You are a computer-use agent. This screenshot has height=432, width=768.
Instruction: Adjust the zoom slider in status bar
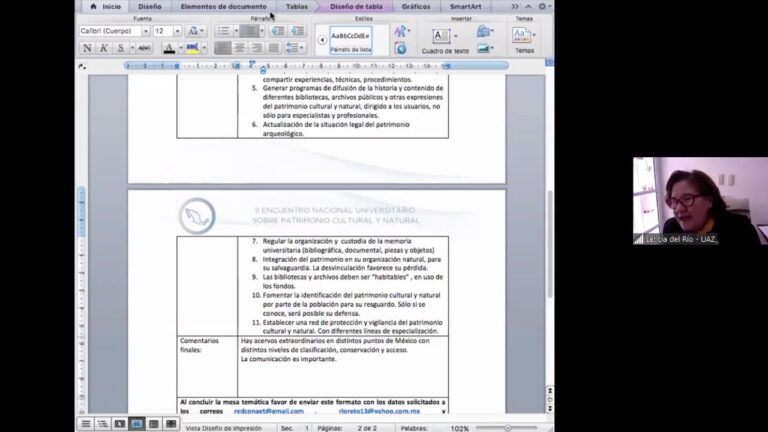pyautogui.click(x=507, y=428)
